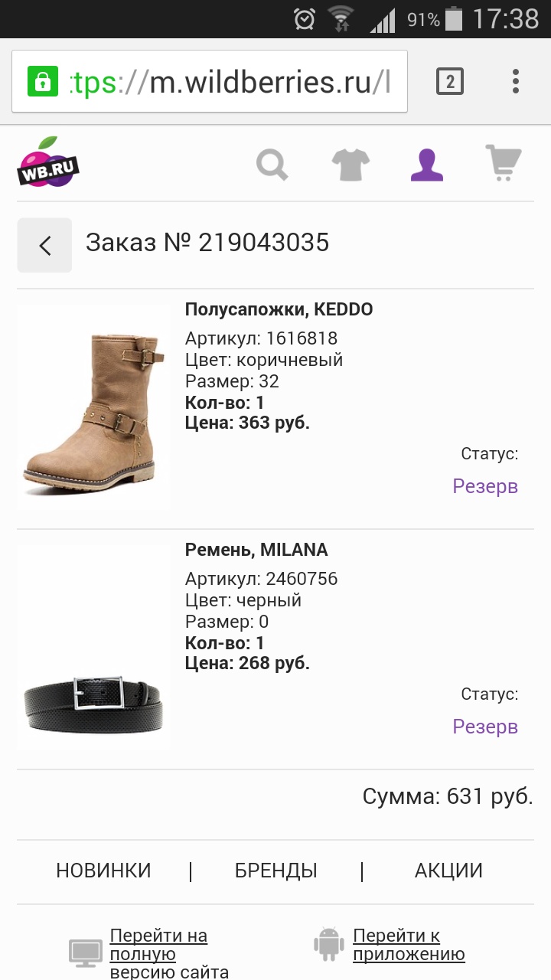Select the НОВИНКИ menu item
Screen dimensions: 551x980
tap(103, 871)
